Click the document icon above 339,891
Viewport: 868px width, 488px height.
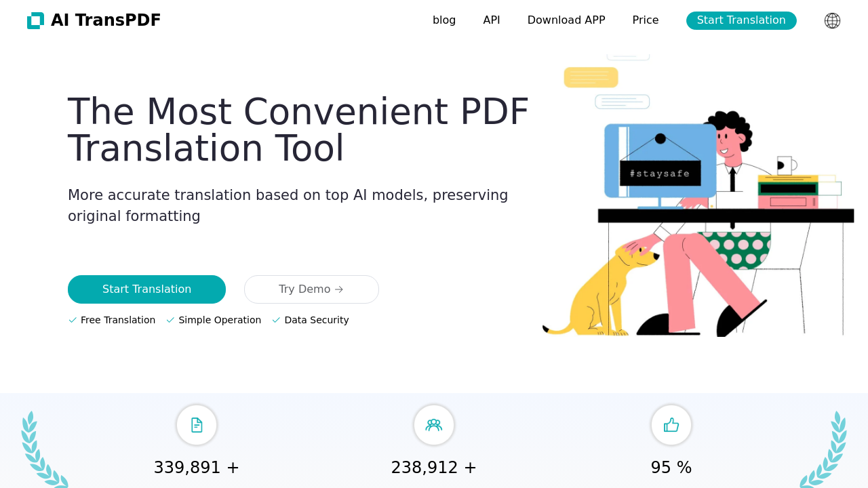click(x=197, y=425)
